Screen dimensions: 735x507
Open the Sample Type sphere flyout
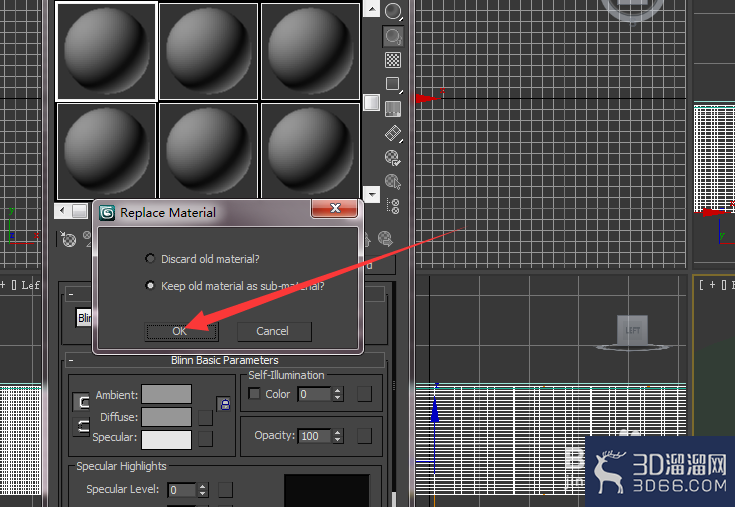pyautogui.click(x=393, y=11)
